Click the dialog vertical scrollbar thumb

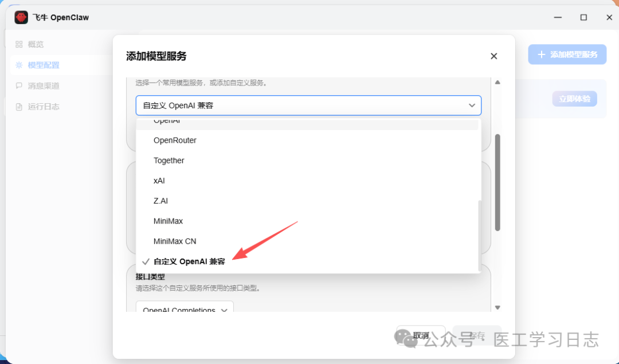pyautogui.click(x=497, y=182)
